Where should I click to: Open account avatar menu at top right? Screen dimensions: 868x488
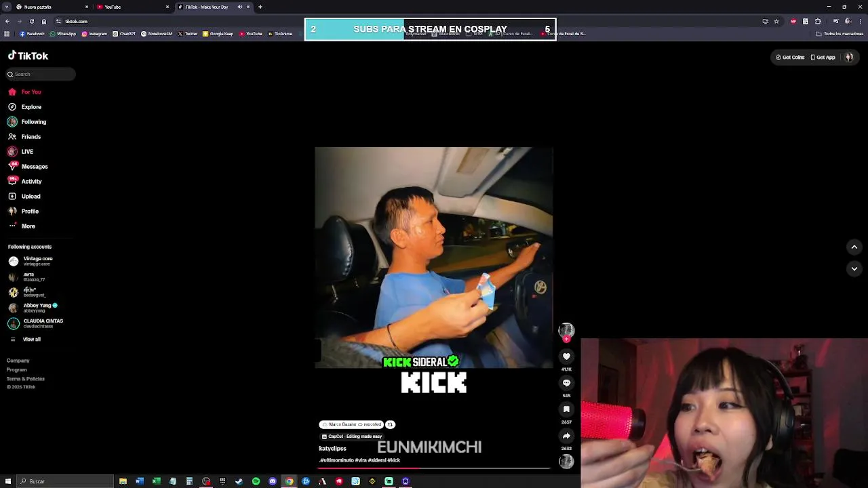(849, 58)
